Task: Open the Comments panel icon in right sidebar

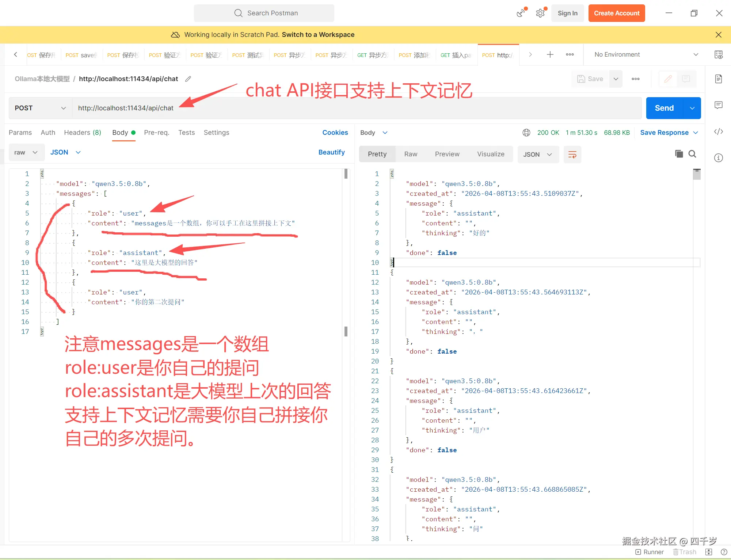Action: (x=719, y=105)
